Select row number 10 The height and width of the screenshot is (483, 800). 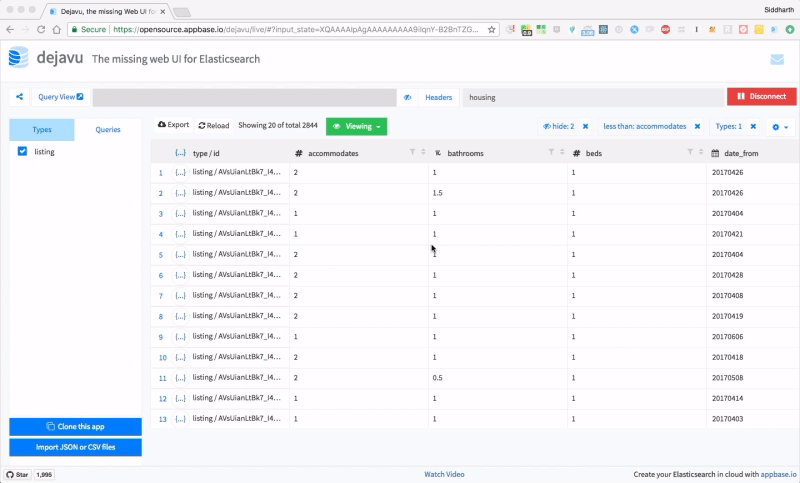click(x=162, y=358)
